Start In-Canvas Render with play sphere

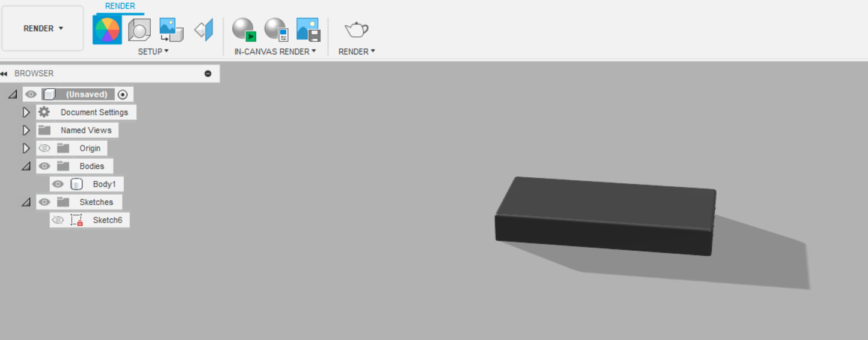(244, 29)
